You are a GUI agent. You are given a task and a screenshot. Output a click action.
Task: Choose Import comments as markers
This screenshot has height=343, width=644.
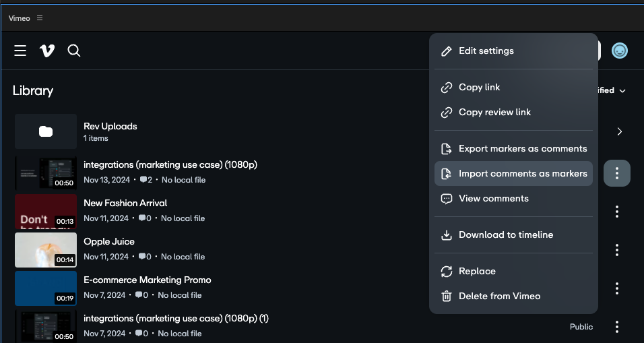pos(523,174)
